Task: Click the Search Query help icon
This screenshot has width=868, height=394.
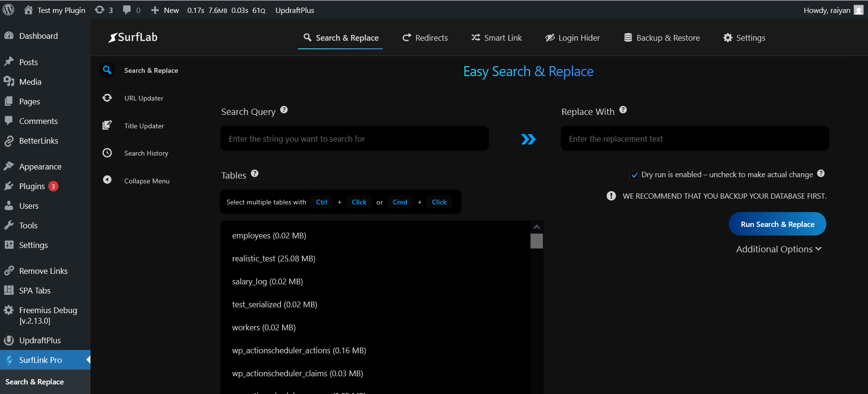Action: click(x=284, y=110)
